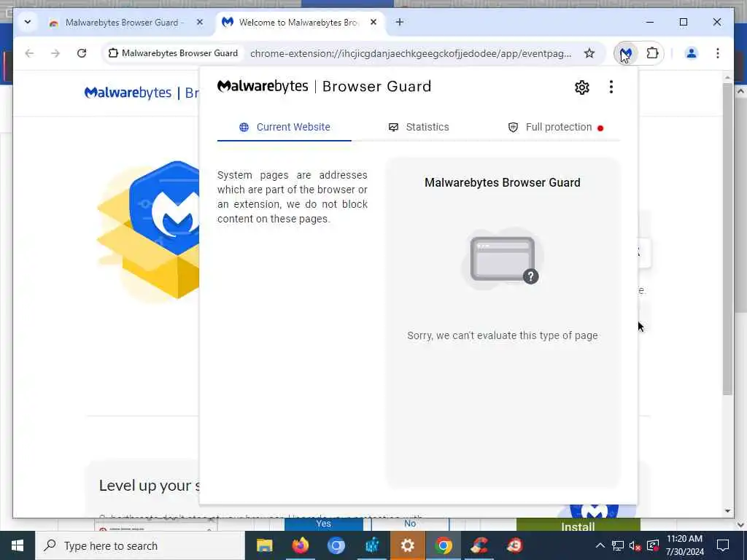The height and width of the screenshot is (560, 747).
Task: Click the green Install button behind
Action: [x=578, y=525]
